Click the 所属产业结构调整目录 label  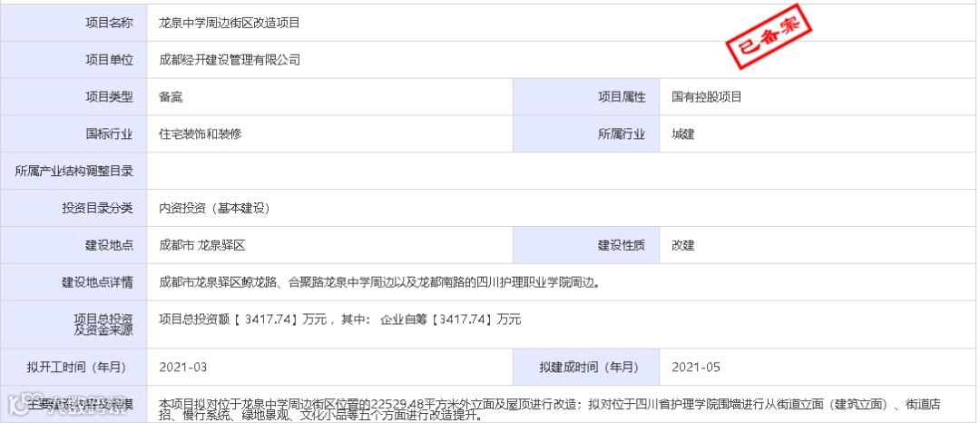pyautogui.click(x=73, y=172)
